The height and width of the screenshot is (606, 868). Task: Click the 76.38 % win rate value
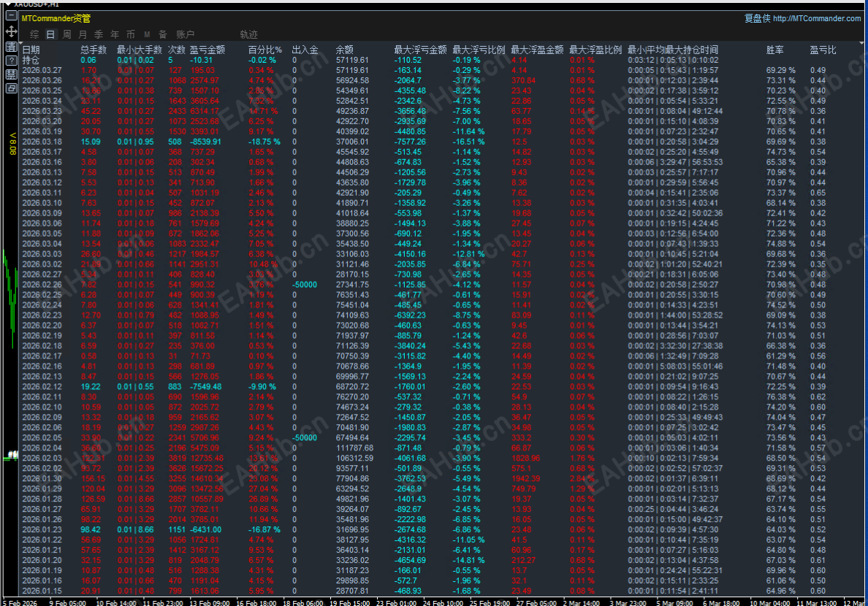tap(780, 396)
